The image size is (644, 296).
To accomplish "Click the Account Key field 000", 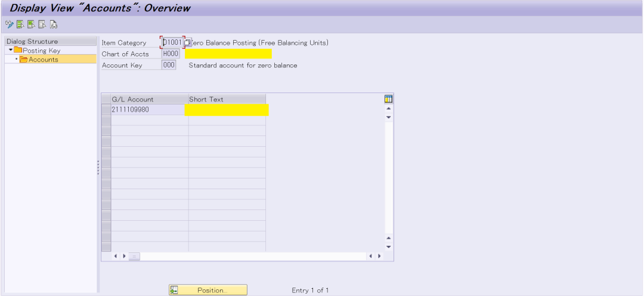I will 169,65.
